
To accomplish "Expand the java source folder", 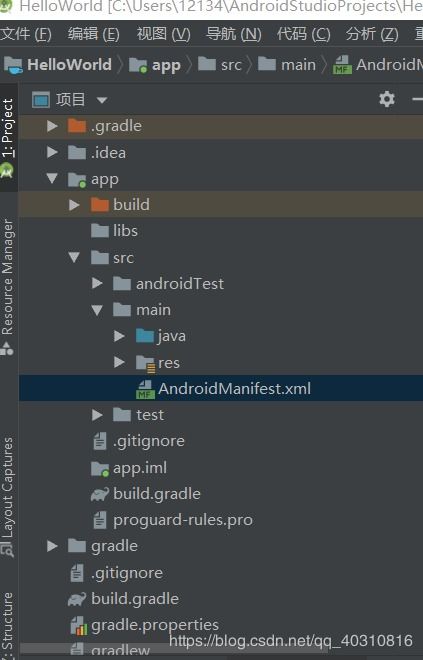I will [119, 336].
